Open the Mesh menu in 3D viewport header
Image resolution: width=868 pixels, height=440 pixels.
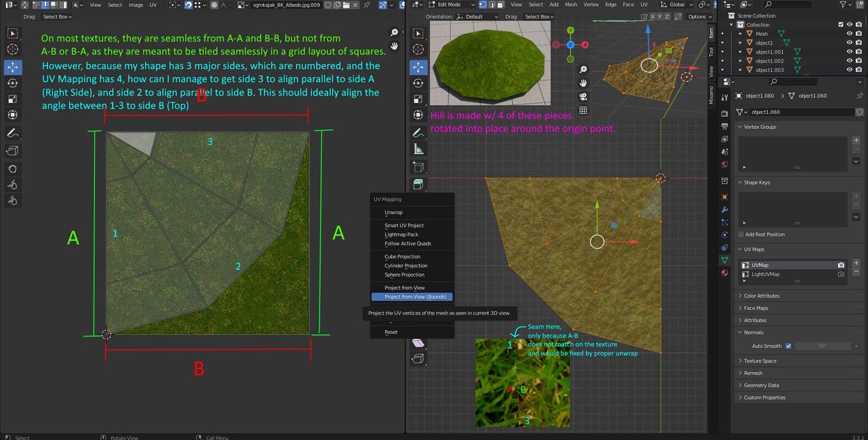pyautogui.click(x=571, y=5)
